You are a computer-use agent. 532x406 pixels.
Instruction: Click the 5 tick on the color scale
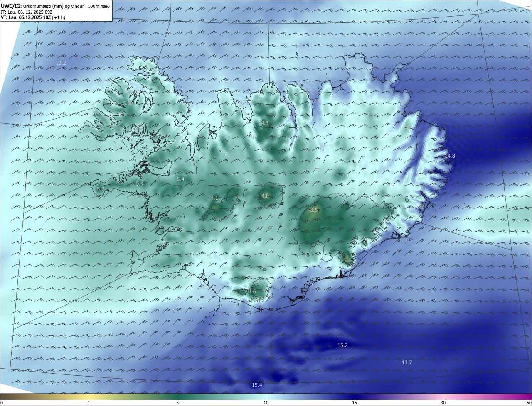pos(177,403)
